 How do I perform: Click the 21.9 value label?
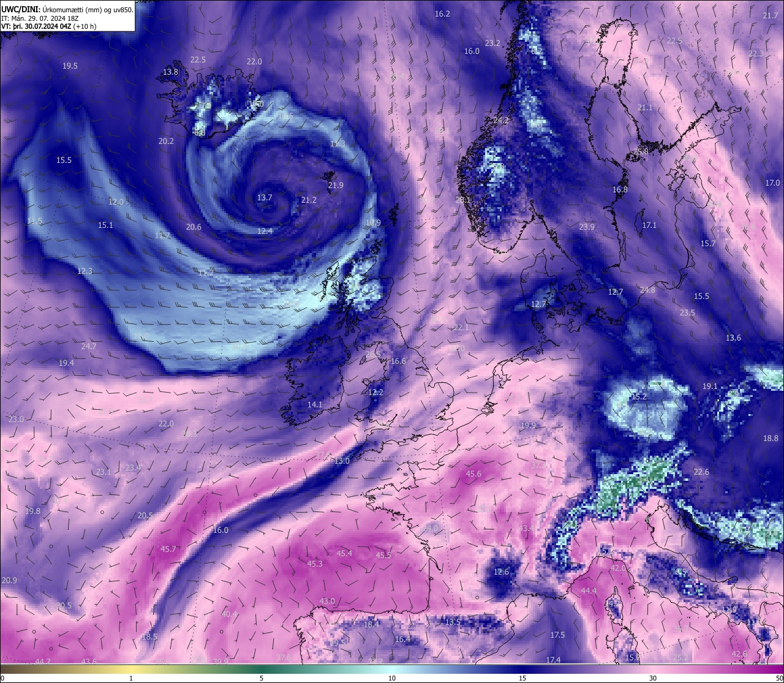pos(336,185)
